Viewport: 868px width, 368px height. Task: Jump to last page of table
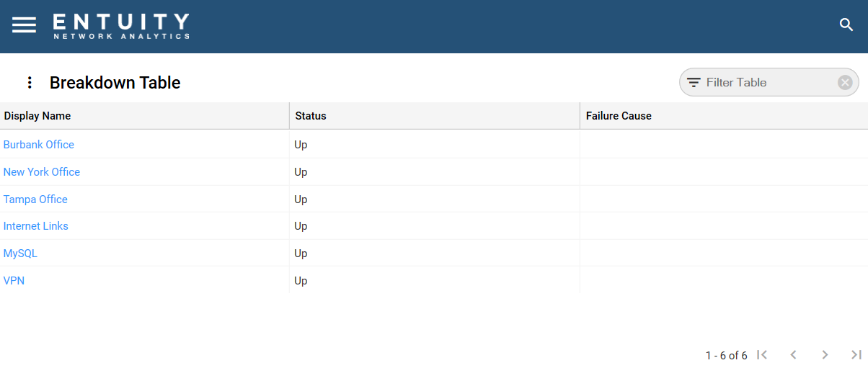pyautogui.click(x=856, y=354)
